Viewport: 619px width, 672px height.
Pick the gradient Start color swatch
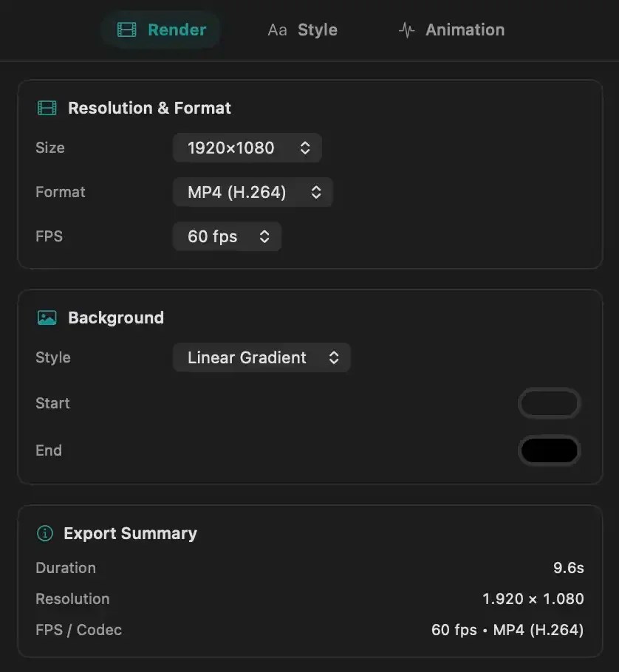[x=549, y=403]
